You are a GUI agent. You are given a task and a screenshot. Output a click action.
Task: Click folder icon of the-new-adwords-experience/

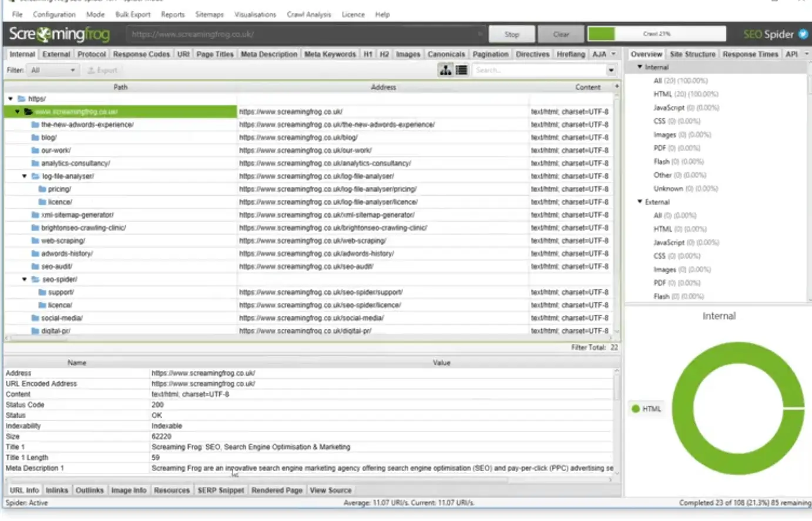tap(35, 125)
